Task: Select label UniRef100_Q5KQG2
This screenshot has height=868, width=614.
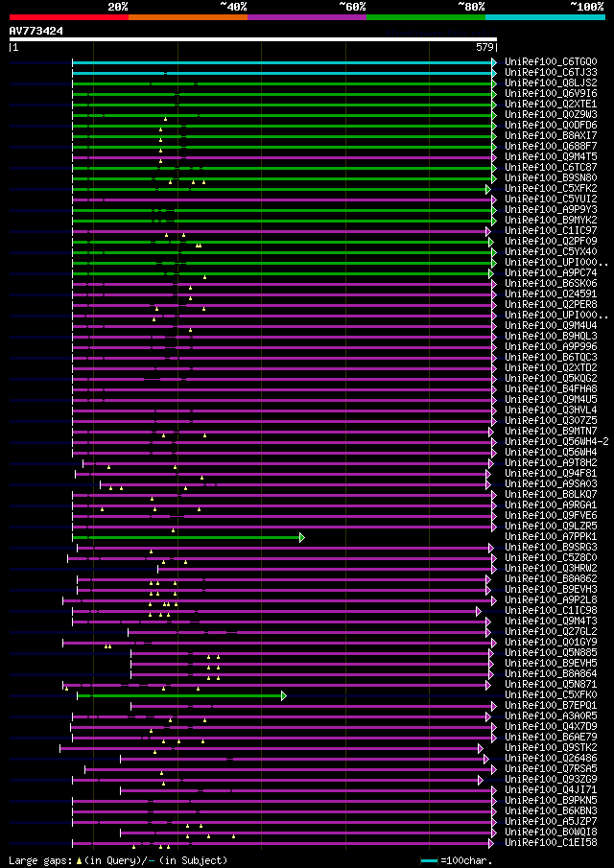Action: coord(551,379)
